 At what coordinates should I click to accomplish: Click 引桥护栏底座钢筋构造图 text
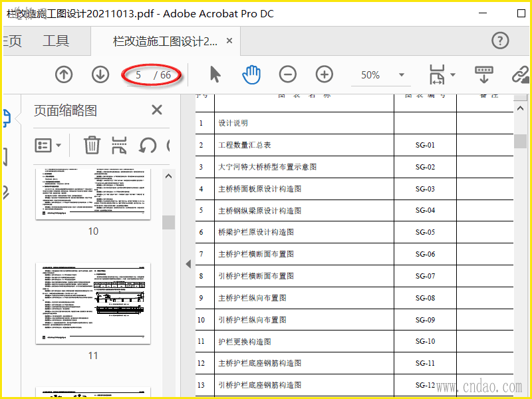coord(259,385)
